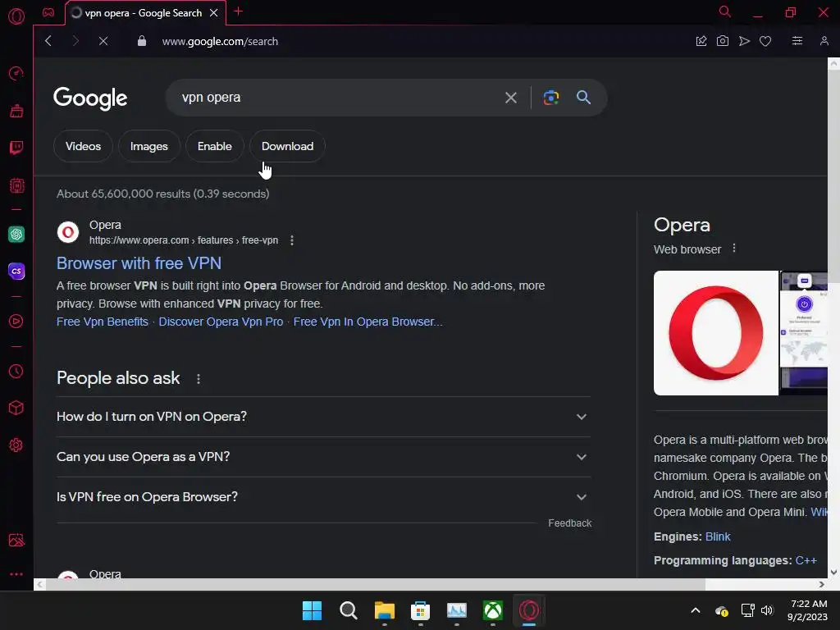
Task: Click the horizontal scrollbar right arrow
Action: pyautogui.click(x=821, y=584)
